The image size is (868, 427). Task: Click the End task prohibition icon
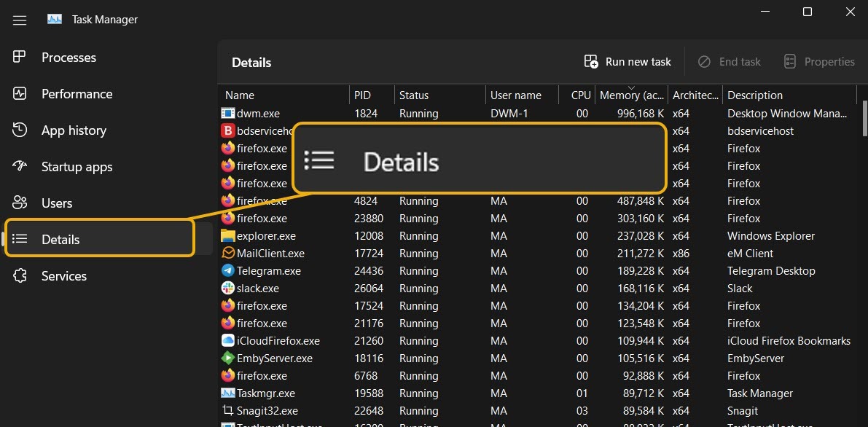pos(702,61)
